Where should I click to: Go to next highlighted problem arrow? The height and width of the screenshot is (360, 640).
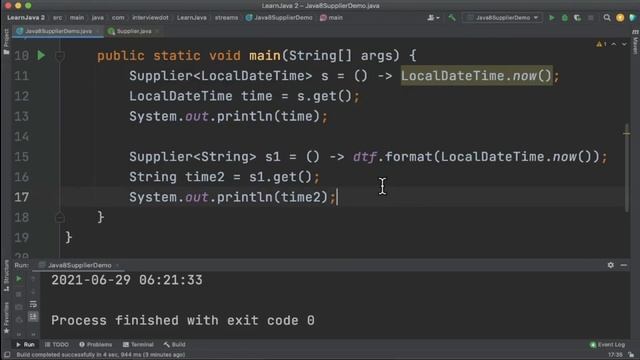(624, 44)
